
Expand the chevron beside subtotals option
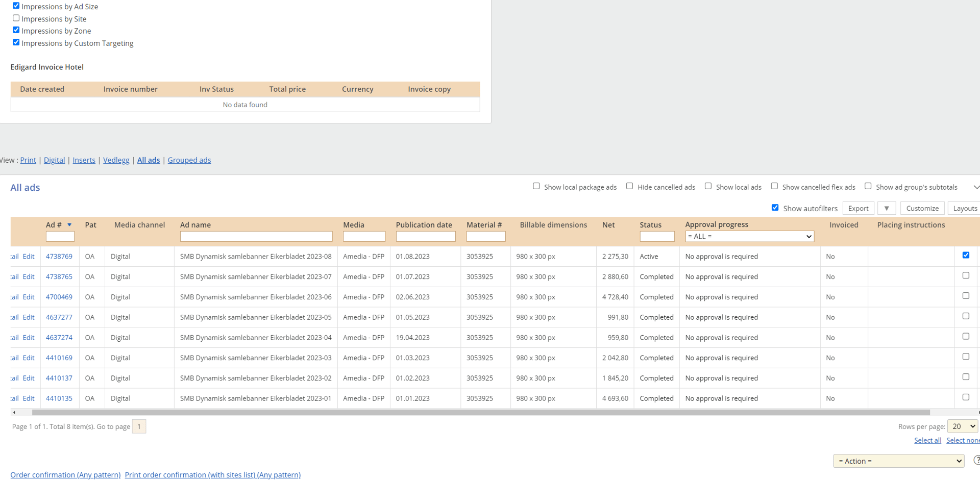point(976,187)
